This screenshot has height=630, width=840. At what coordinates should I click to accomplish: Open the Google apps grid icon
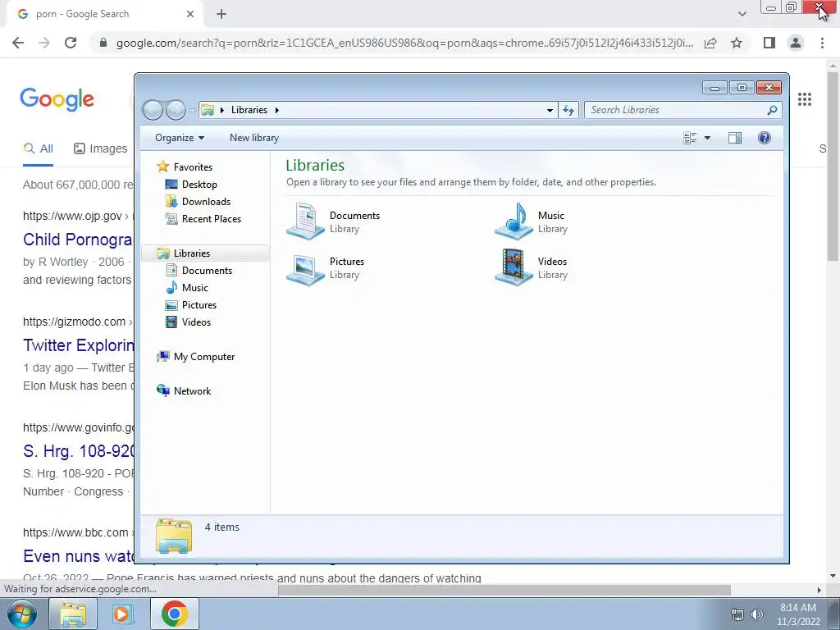805,99
